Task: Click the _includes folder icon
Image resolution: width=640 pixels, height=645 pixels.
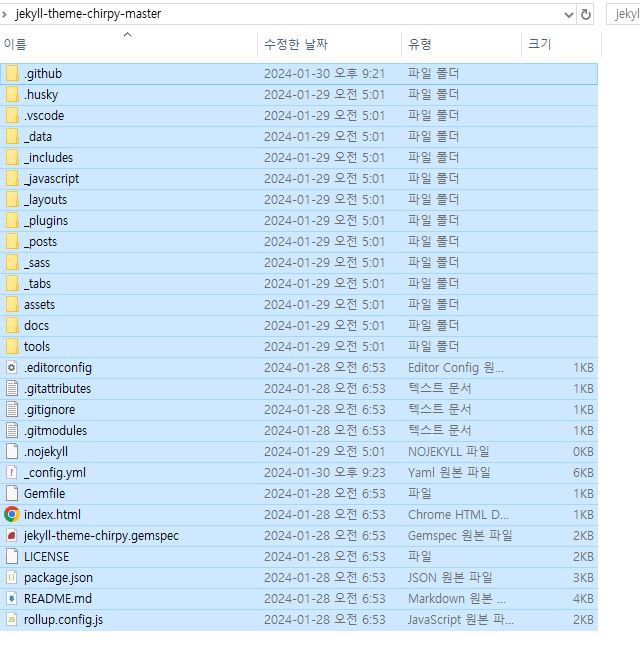Action: (x=12, y=158)
